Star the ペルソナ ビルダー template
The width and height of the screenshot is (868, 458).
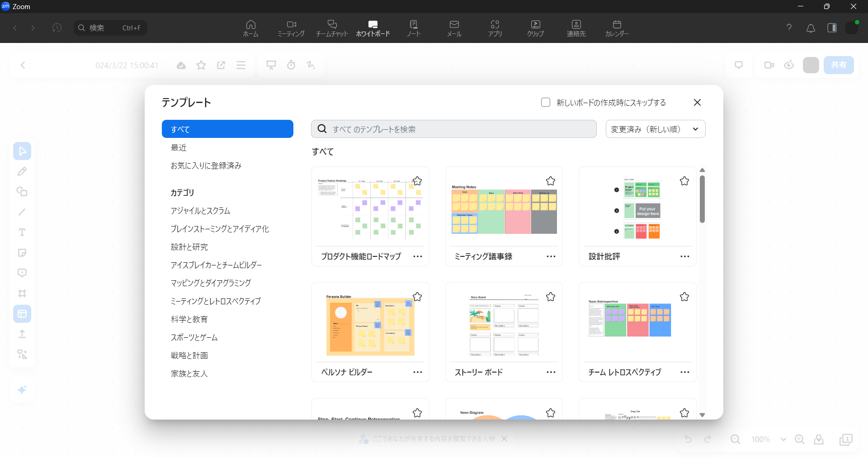tap(417, 297)
